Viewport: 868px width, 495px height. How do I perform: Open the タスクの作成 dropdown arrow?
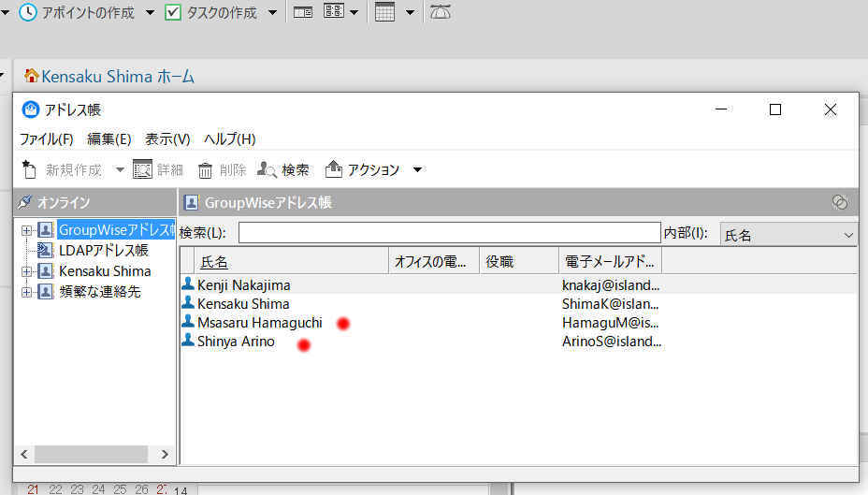tap(272, 13)
